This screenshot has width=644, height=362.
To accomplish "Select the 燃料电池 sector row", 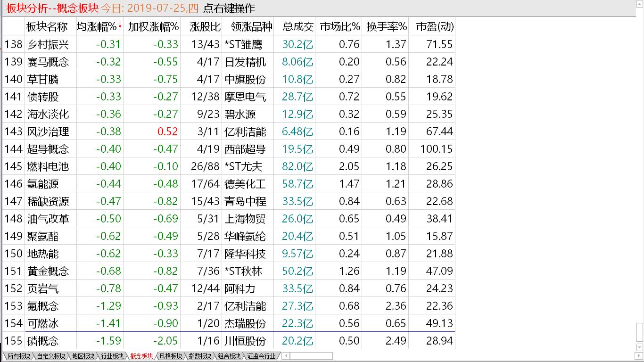I will [x=229, y=166].
